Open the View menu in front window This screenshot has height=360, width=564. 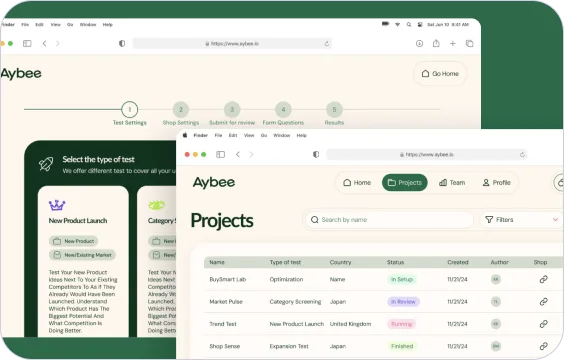tap(249, 136)
